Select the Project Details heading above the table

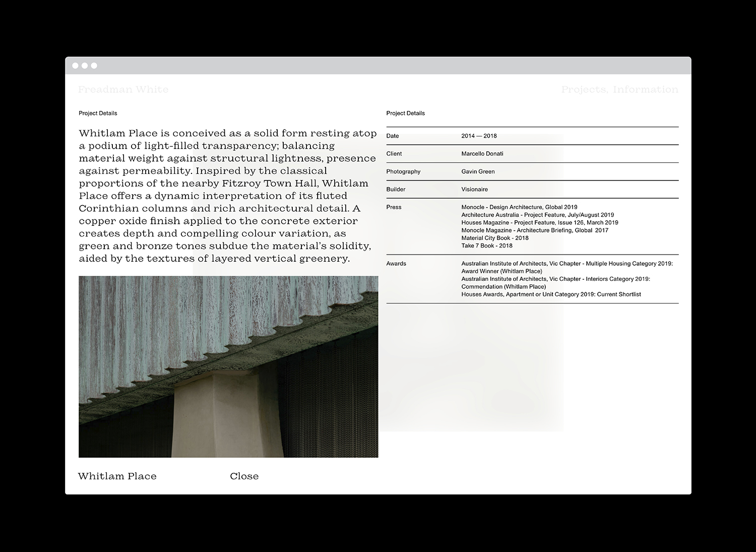[406, 113]
